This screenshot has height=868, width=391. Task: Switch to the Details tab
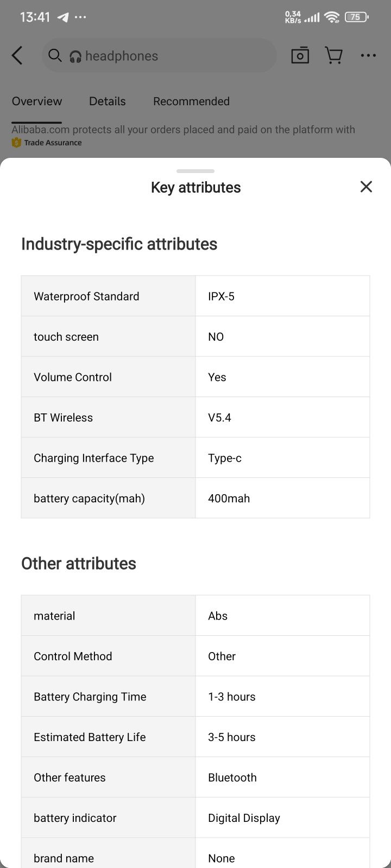point(108,101)
